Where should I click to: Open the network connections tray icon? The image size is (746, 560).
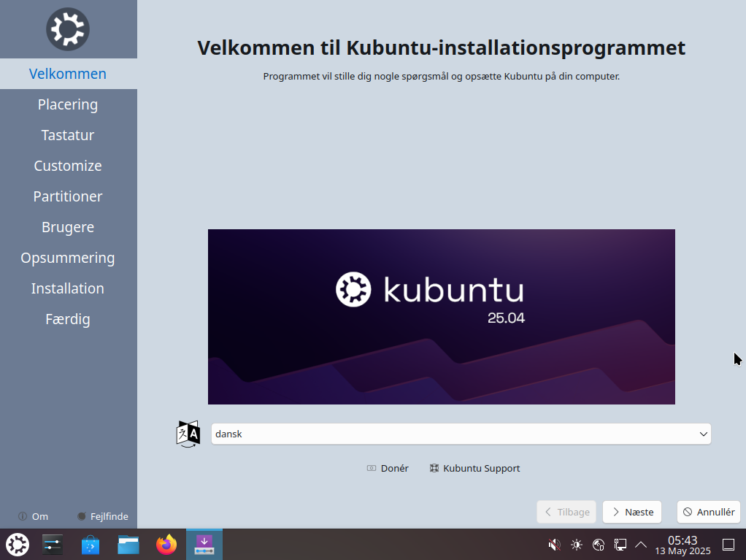click(x=620, y=545)
